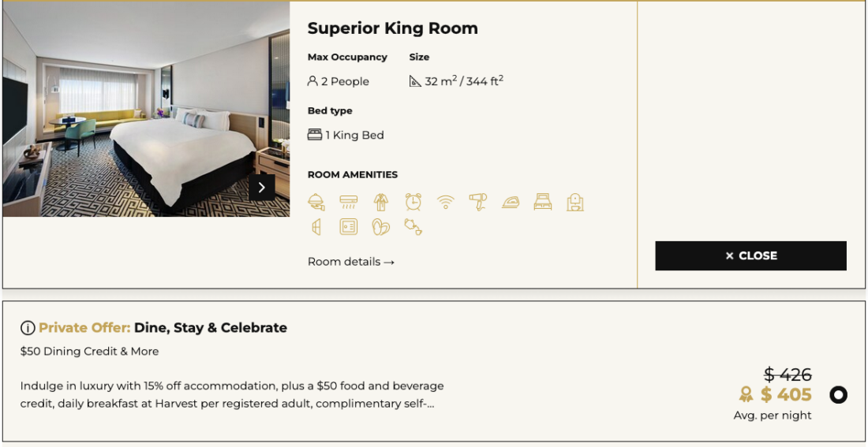Click the bed amenity icon
The image size is (868, 447).
pos(543,203)
